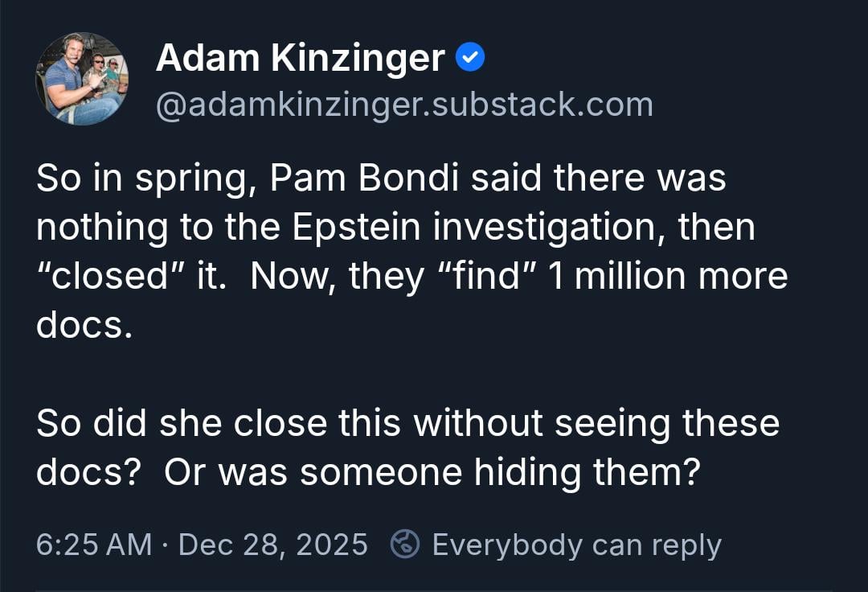Click "Or was someone hiding them?" question
The image size is (868, 592).
tap(430, 473)
